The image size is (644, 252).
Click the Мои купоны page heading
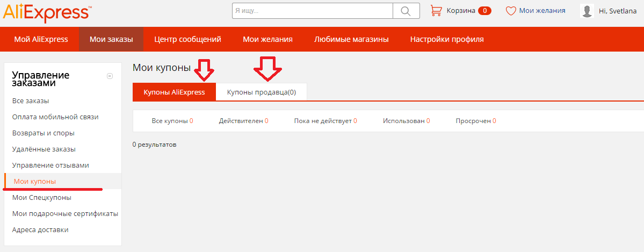162,68
